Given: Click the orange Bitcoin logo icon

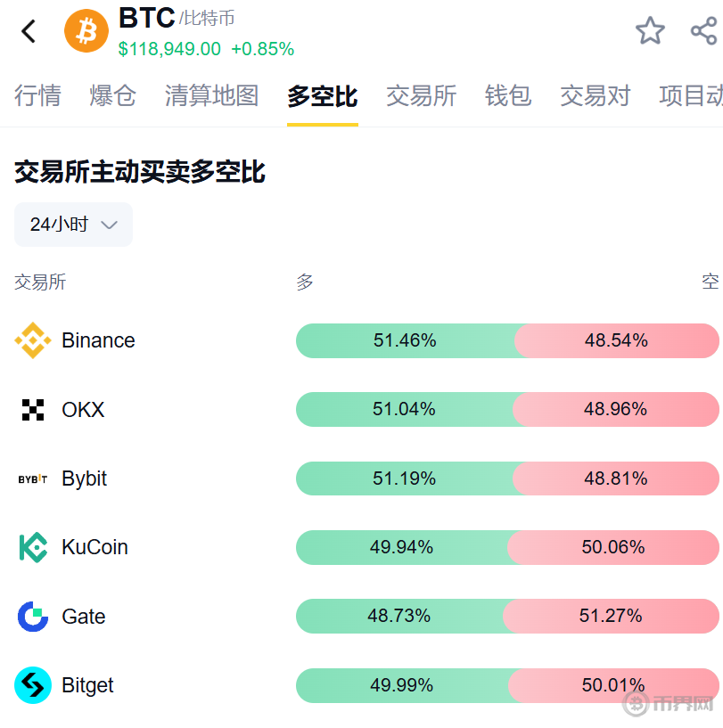Looking at the screenshot, I should pyautogui.click(x=86, y=32).
